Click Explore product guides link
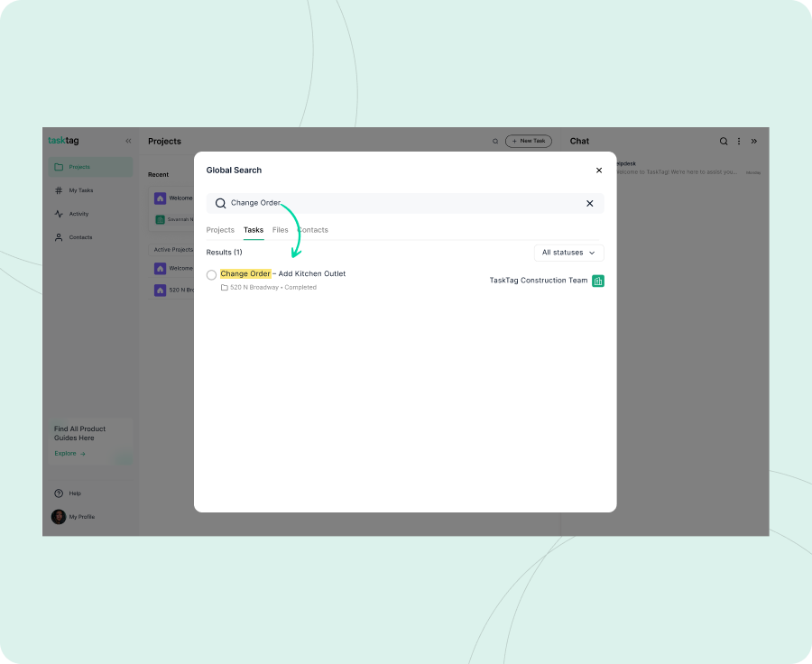Viewport: 812px width, 664px height. point(69,454)
